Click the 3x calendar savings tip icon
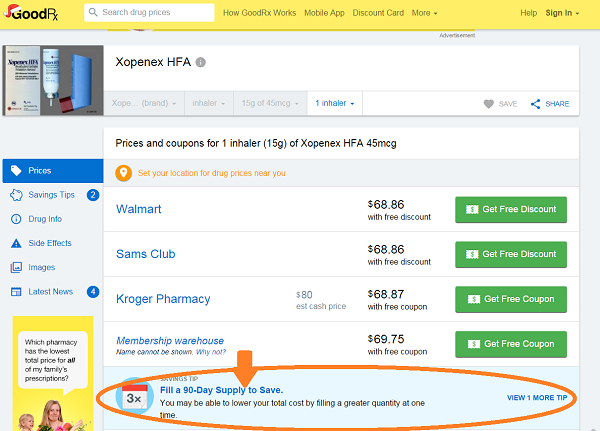This screenshot has height=431, width=600. tap(134, 396)
